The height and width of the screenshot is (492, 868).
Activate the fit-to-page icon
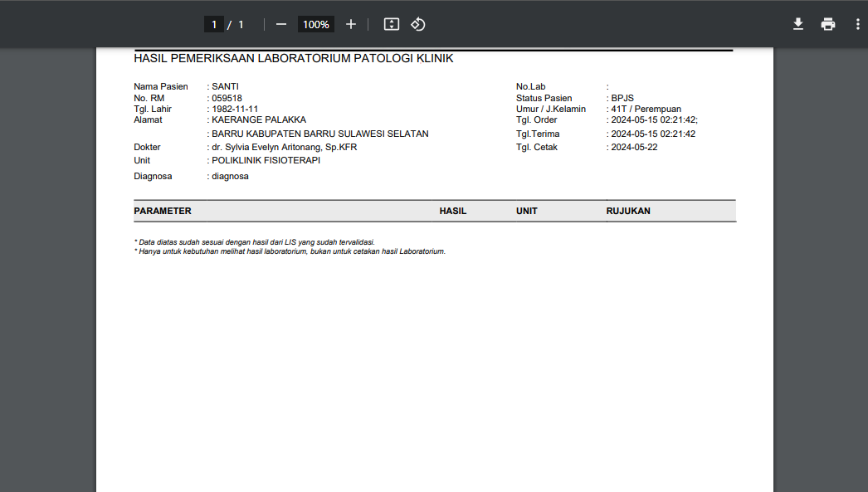point(391,24)
